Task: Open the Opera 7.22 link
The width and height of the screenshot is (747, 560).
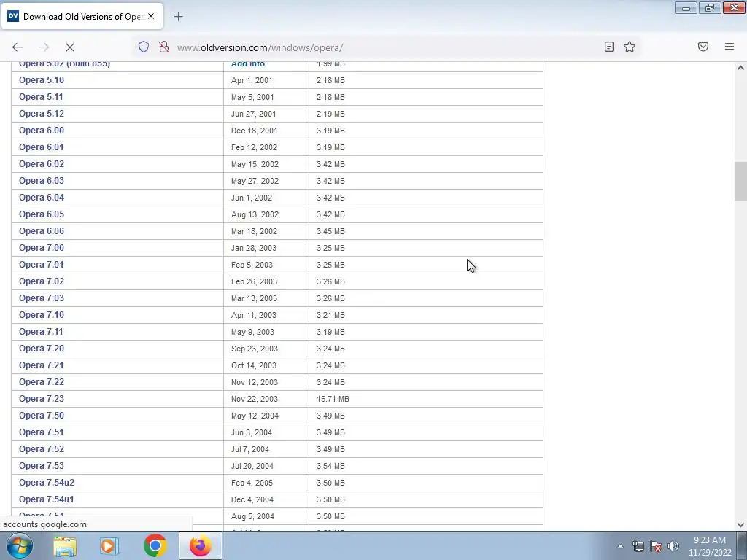Action: point(42,381)
